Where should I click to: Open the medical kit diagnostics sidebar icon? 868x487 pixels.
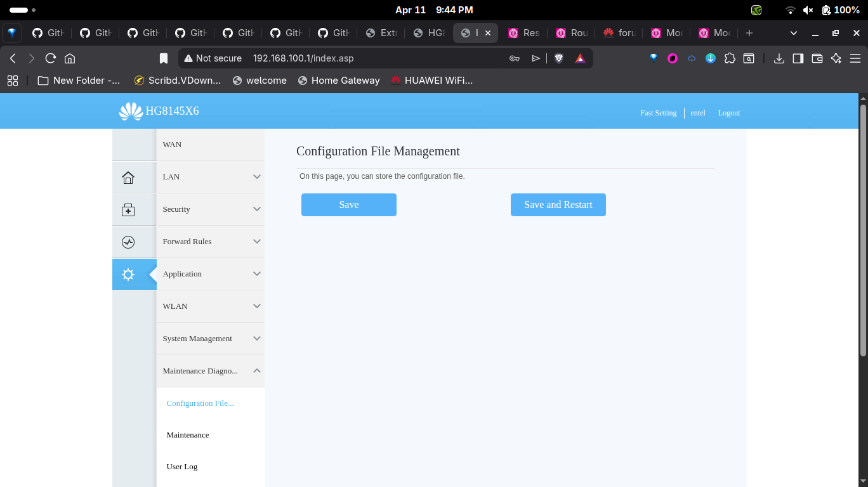pyautogui.click(x=128, y=210)
